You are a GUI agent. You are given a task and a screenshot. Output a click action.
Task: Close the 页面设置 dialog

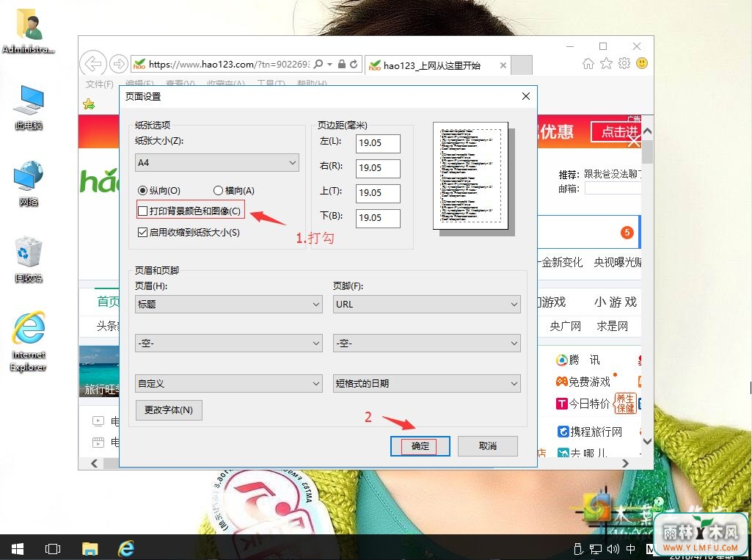point(525,96)
